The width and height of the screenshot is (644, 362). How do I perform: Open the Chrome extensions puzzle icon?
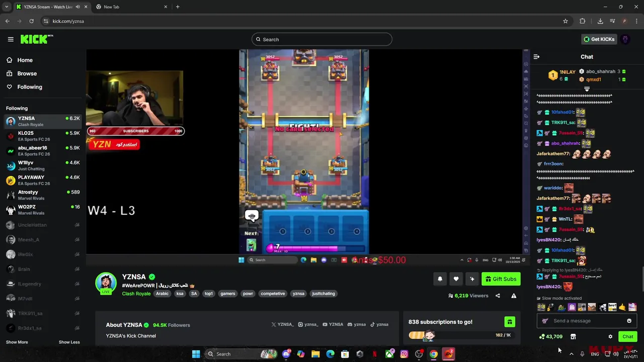coord(583,21)
